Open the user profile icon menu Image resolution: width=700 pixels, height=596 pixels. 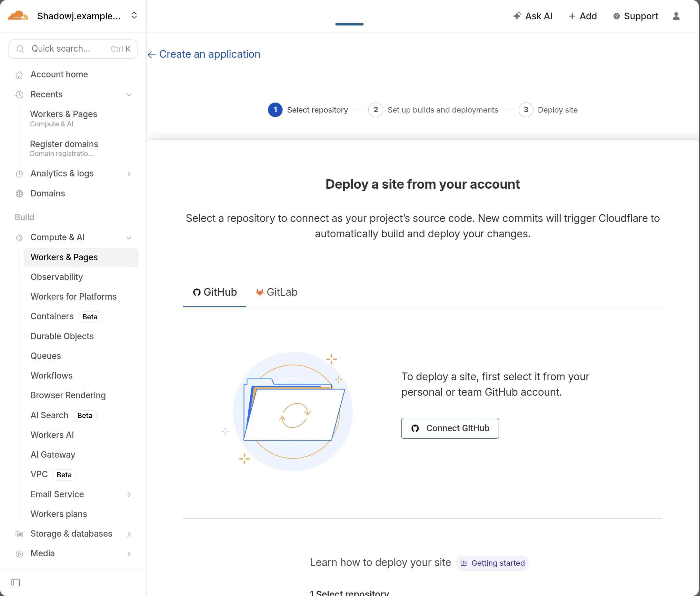pyautogui.click(x=676, y=16)
